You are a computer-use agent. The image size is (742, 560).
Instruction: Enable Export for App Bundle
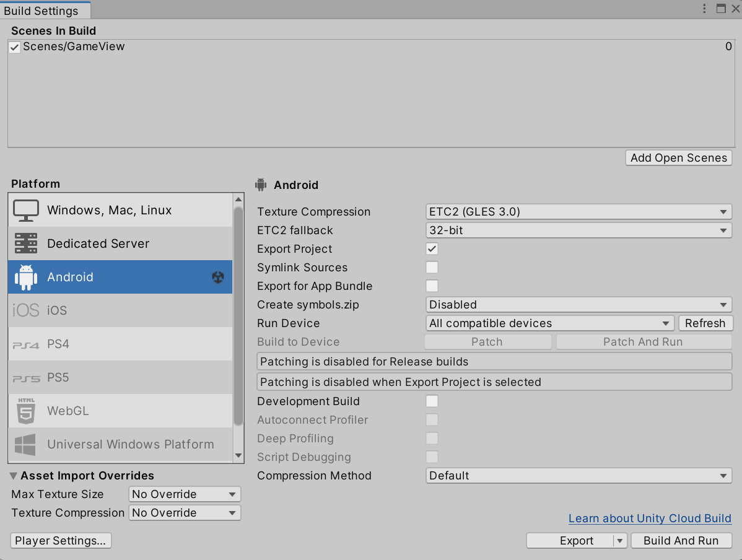coord(431,286)
